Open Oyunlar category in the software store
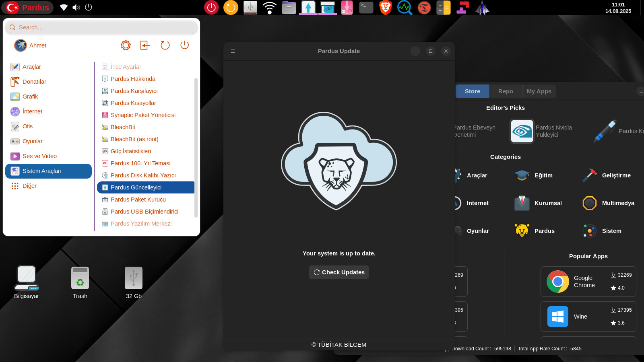644x362 pixels. [x=472, y=231]
